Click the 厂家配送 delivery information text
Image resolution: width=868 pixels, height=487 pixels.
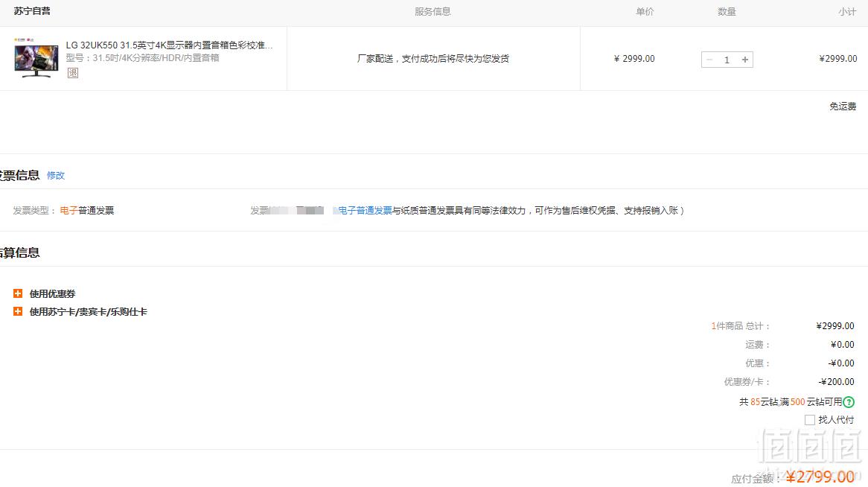(433, 59)
